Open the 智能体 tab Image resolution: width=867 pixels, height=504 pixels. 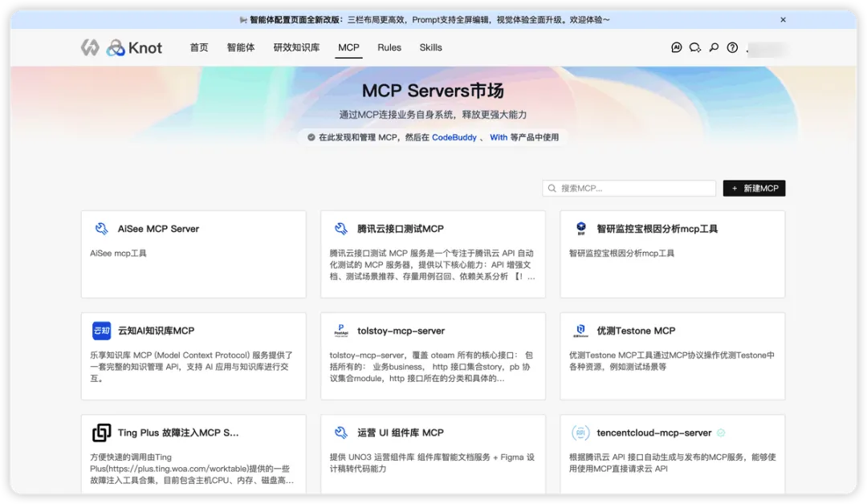click(241, 47)
